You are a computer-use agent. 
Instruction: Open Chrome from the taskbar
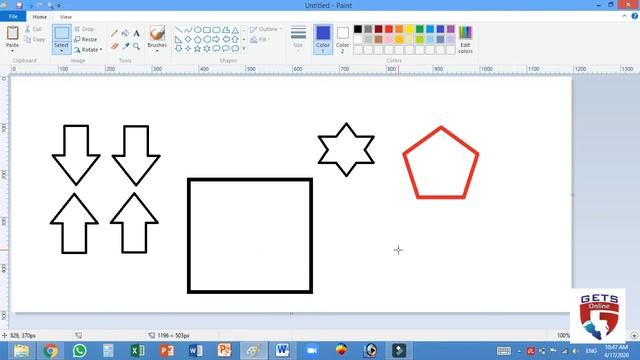tap(51, 351)
